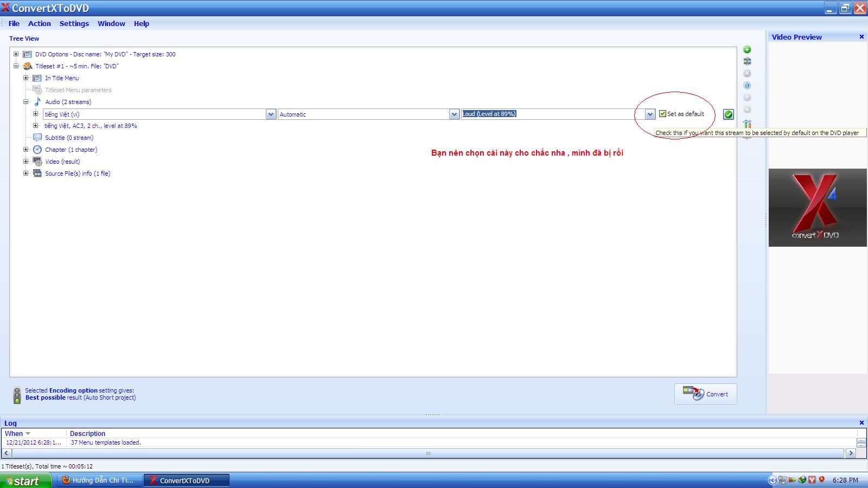868x488 pixels.
Task: Click the network connection tray icon
Action: point(783,480)
